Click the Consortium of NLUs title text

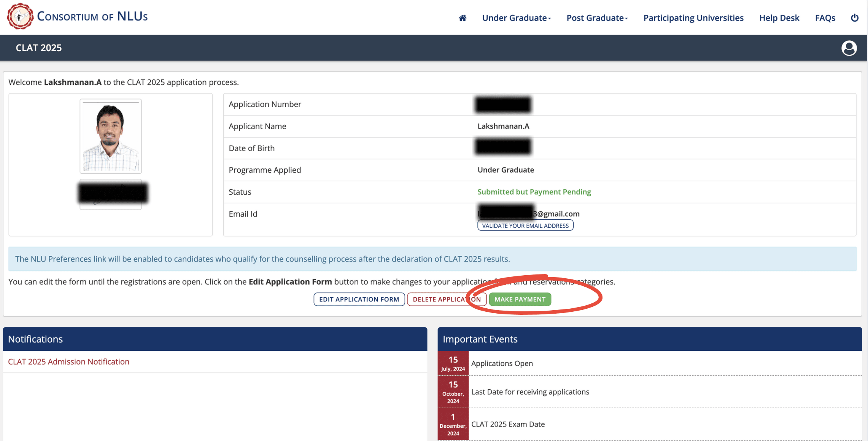tap(92, 16)
